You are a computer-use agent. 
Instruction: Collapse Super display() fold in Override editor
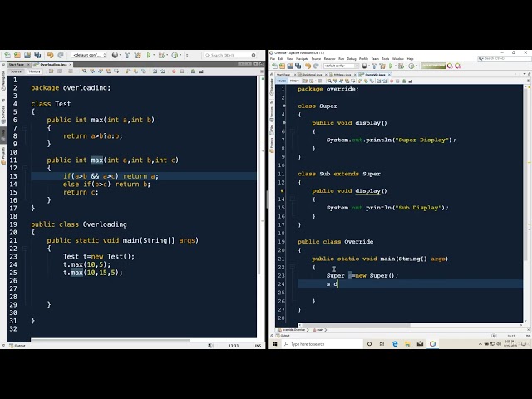(x=292, y=131)
